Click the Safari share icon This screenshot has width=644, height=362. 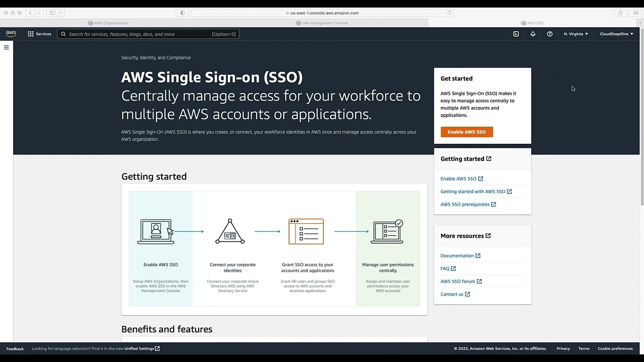click(x=620, y=13)
